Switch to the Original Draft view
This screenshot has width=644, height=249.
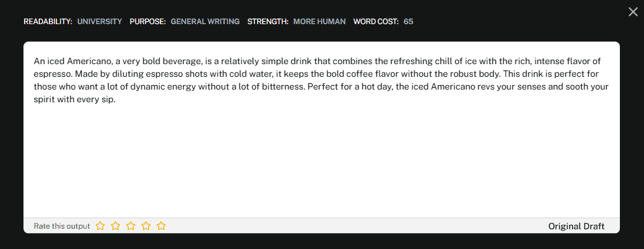(x=576, y=226)
